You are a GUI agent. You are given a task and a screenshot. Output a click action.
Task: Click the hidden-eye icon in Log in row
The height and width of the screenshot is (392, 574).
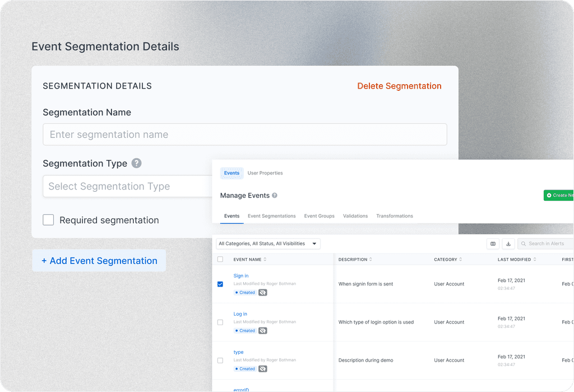pyautogui.click(x=263, y=330)
